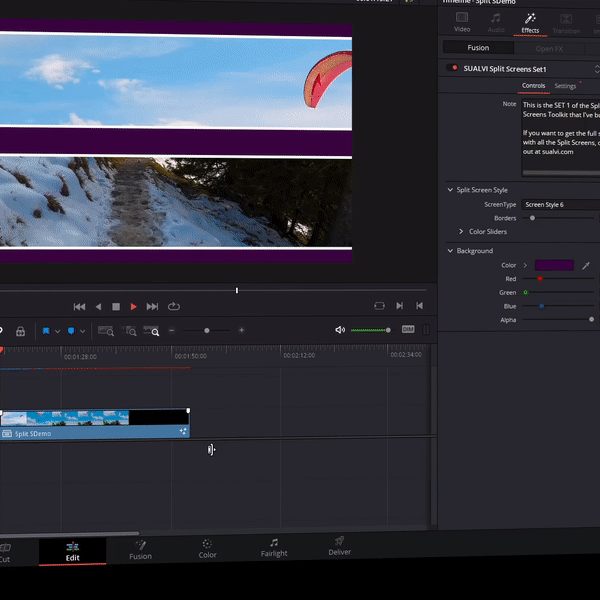Click the background Color swatch
The image size is (600, 600).
click(554, 265)
